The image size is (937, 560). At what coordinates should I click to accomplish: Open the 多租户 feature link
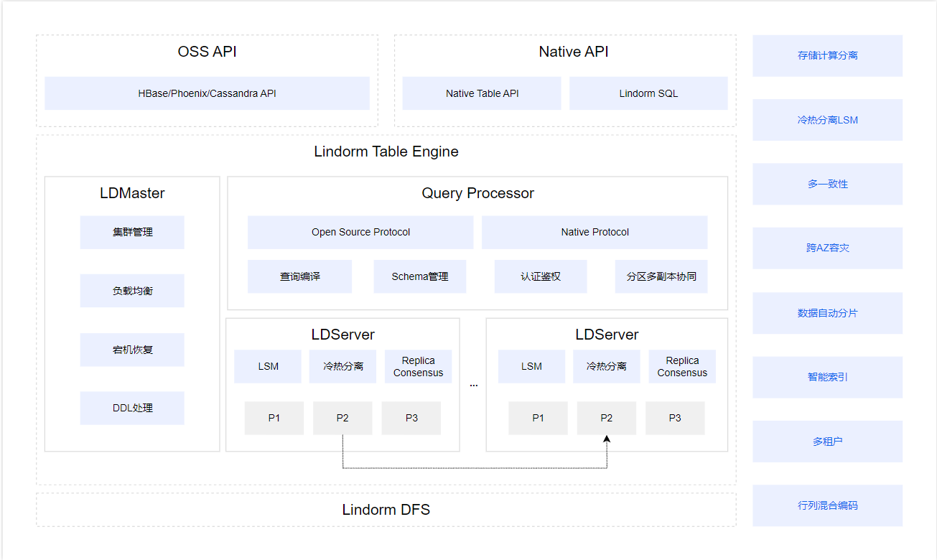[x=828, y=442]
